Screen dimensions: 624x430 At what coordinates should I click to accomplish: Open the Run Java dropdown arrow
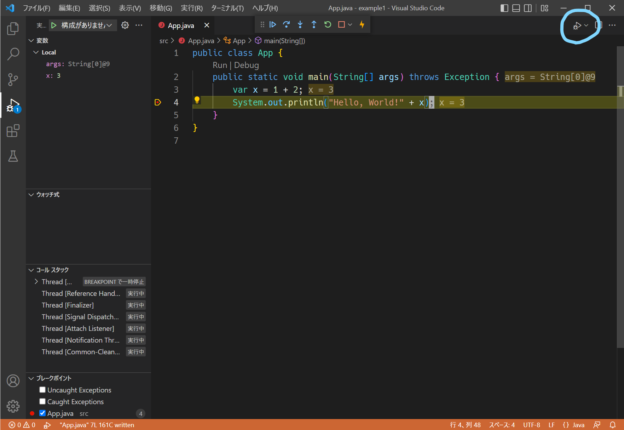pos(586,26)
